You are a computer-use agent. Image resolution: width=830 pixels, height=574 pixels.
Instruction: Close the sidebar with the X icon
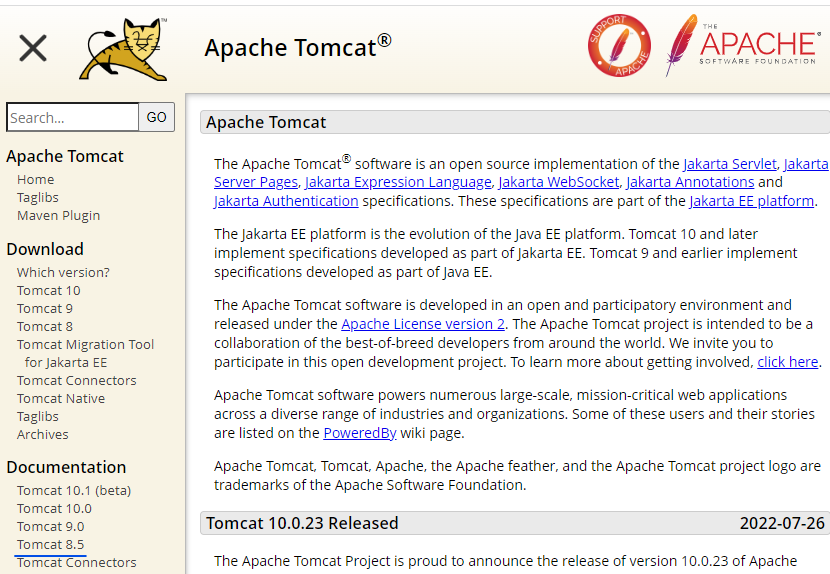coord(33,48)
